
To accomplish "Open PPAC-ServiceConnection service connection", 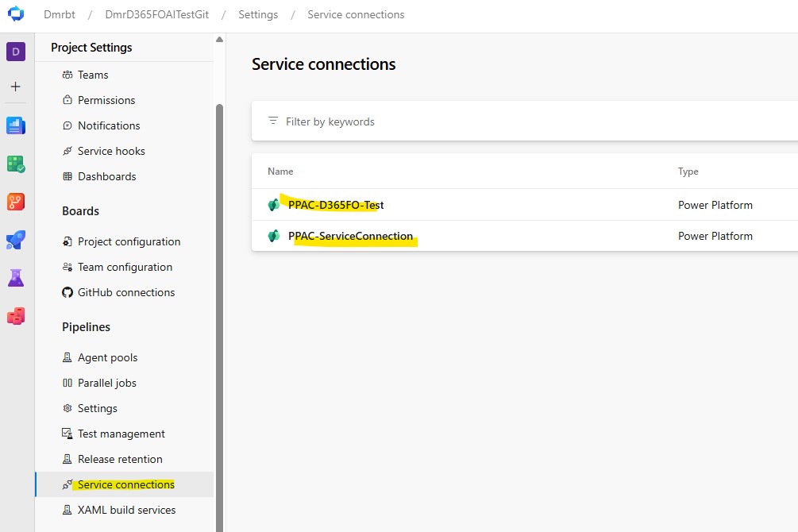I will coord(351,236).
